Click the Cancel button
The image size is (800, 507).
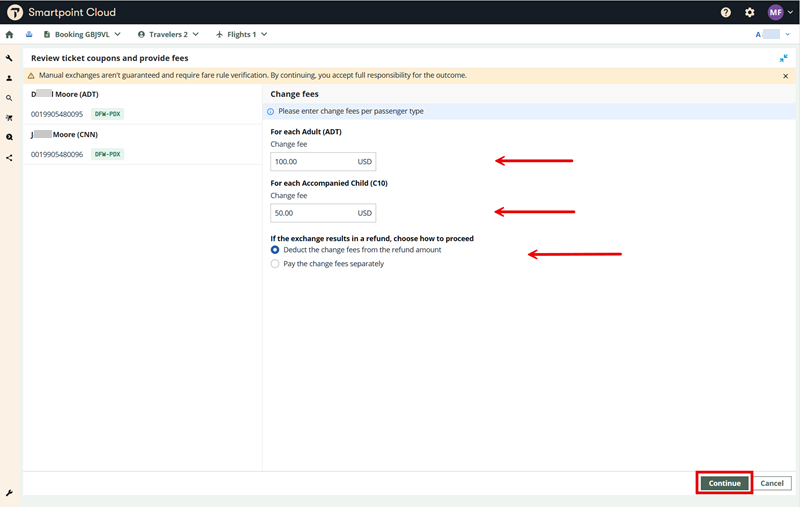pyautogui.click(x=771, y=483)
